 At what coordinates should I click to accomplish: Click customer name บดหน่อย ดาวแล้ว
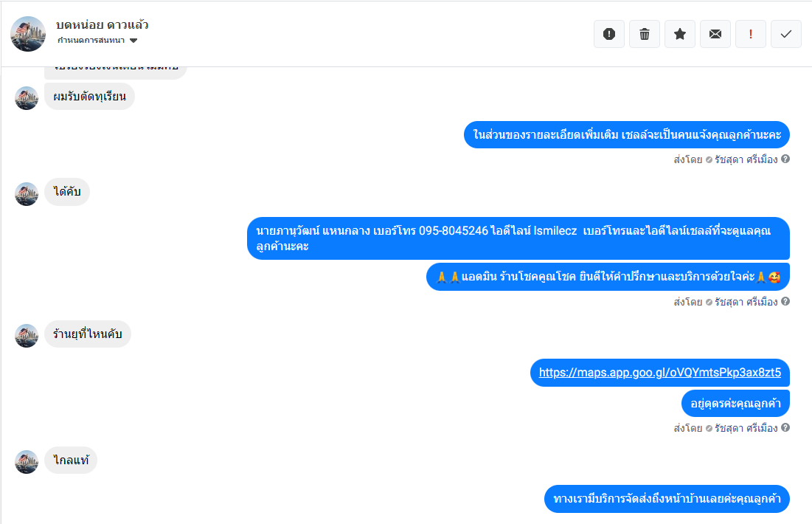tap(103, 24)
